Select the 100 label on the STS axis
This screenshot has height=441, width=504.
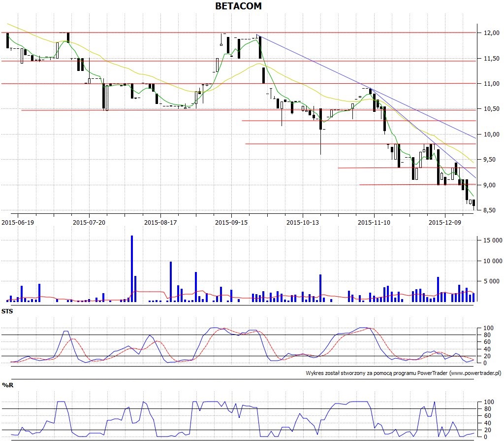point(489,328)
